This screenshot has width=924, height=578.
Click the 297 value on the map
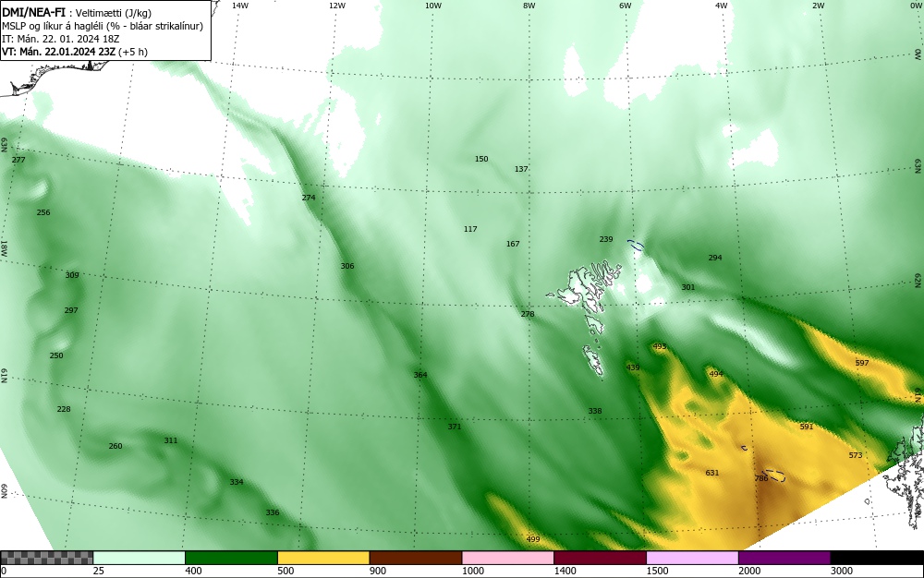[x=71, y=310]
